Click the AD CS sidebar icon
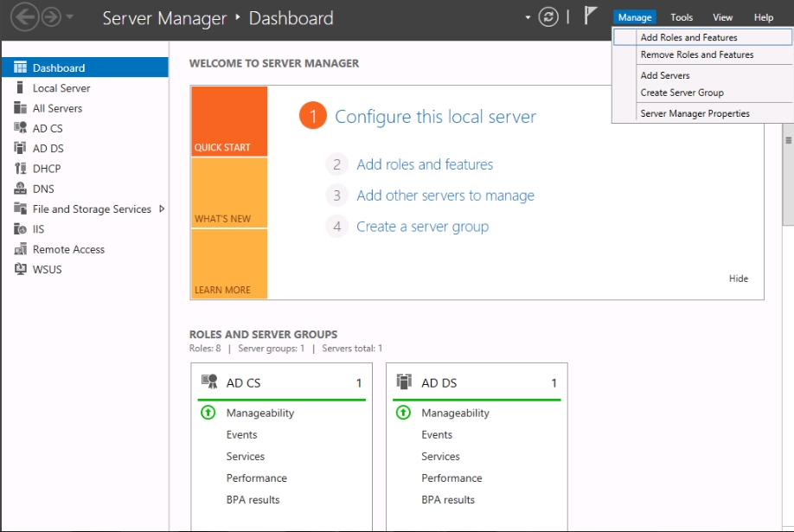This screenshot has width=794, height=532. coord(20,128)
